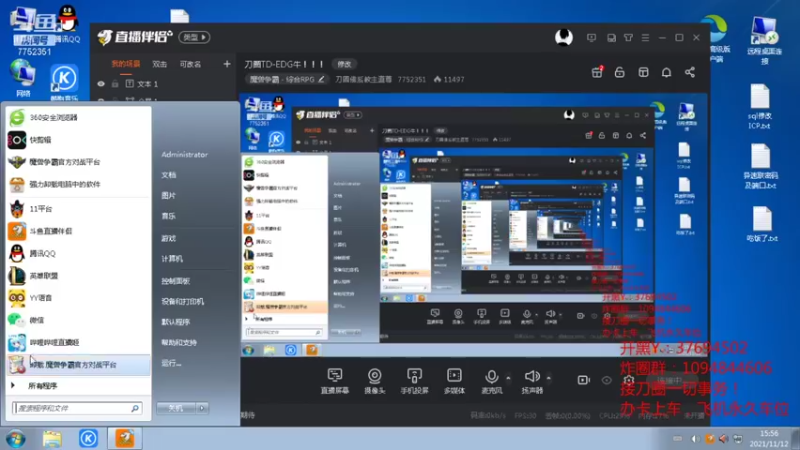The width and height of the screenshot is (800, 450).
Task: Open 手机投屏 phone casting
Action: [x=414, y=381]
